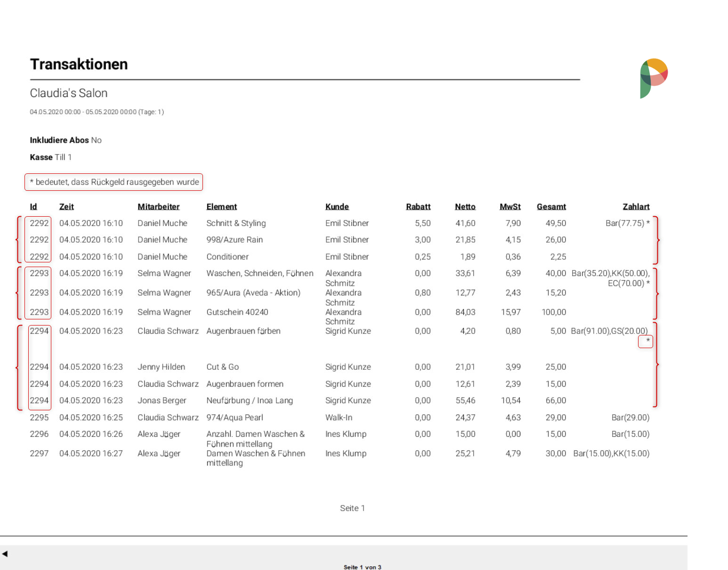Click the Kasse Till 1 line
Viewport: 728px width, 570px height.
click(51, 157)
